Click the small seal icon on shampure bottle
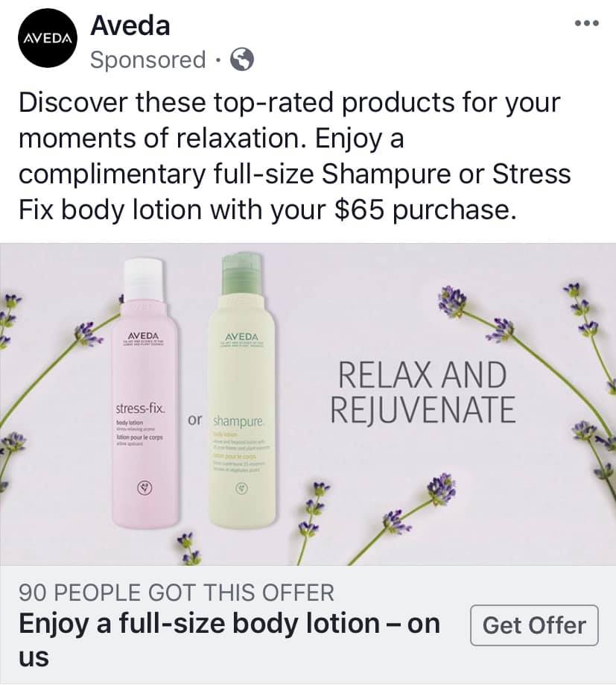616x685 pixels. tap(241, 487)
